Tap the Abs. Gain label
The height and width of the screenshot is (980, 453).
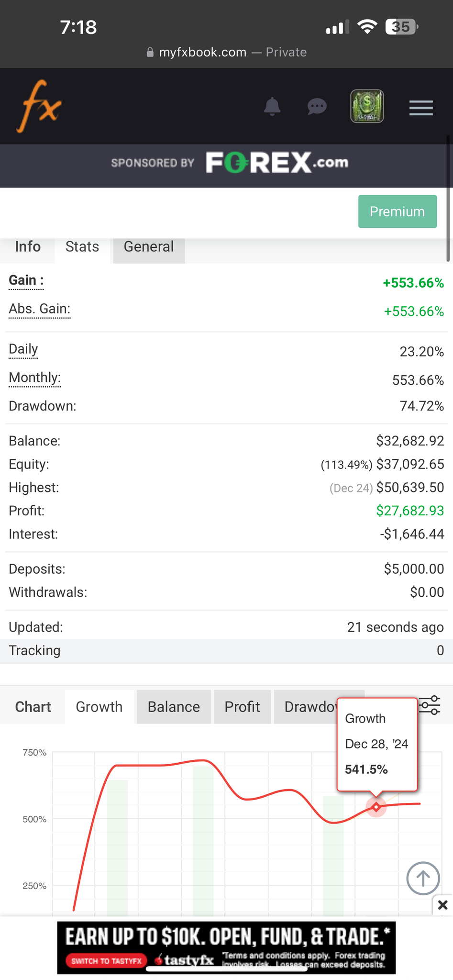[x=40, y=309]
